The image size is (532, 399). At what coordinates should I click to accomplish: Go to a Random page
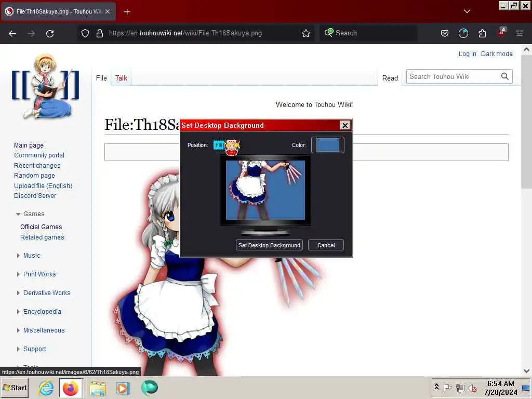(x=34, y=176)
